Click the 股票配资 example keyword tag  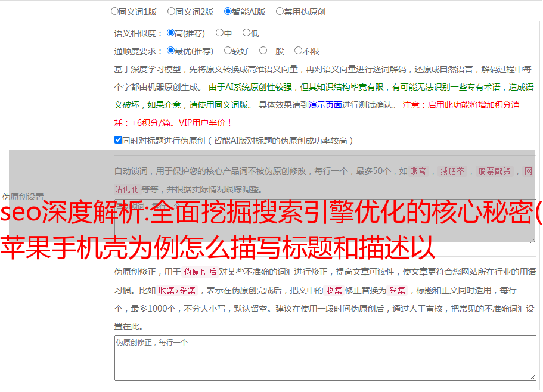(x=495, y=171)
